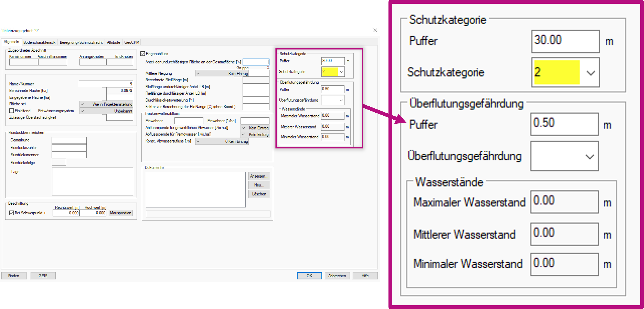
Task: Enable the Einleitend checkbox
Action: pyautogui.click(x=12, y=111)
